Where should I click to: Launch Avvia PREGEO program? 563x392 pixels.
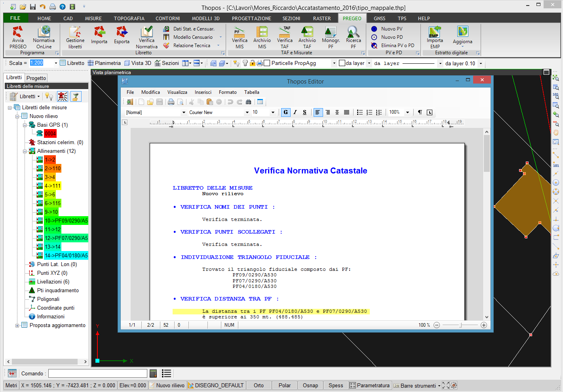[18, 37]
